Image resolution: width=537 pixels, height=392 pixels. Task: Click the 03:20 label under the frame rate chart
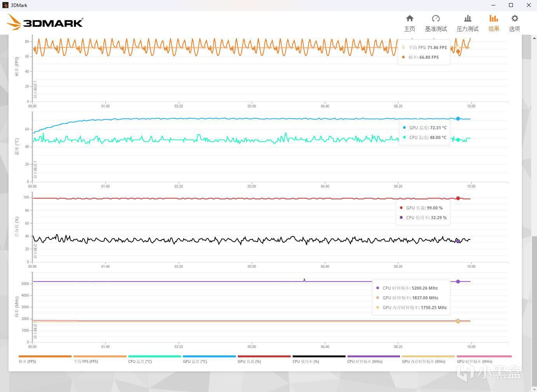pos(179,106)
